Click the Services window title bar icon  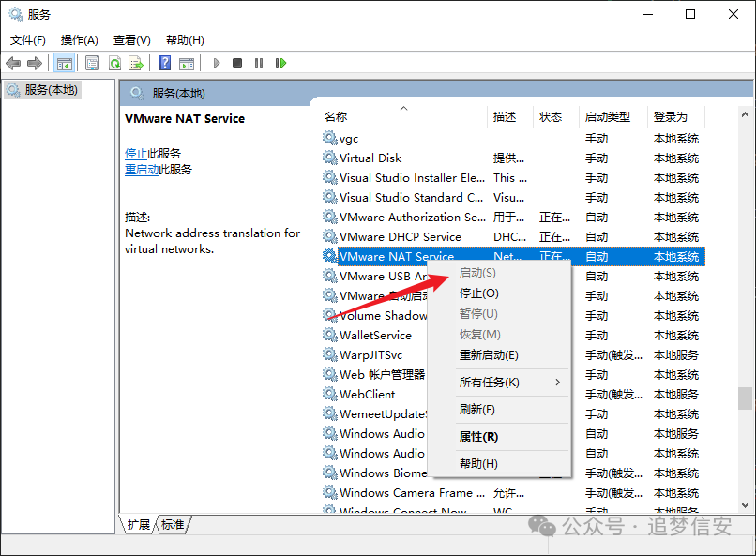(16, 14)
